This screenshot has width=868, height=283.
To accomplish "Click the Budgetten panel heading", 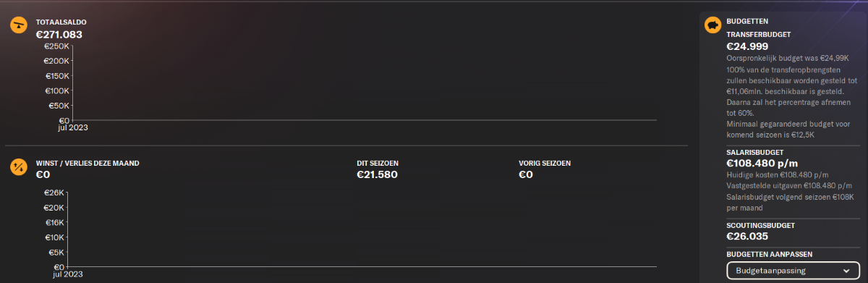I will (747, 22).
